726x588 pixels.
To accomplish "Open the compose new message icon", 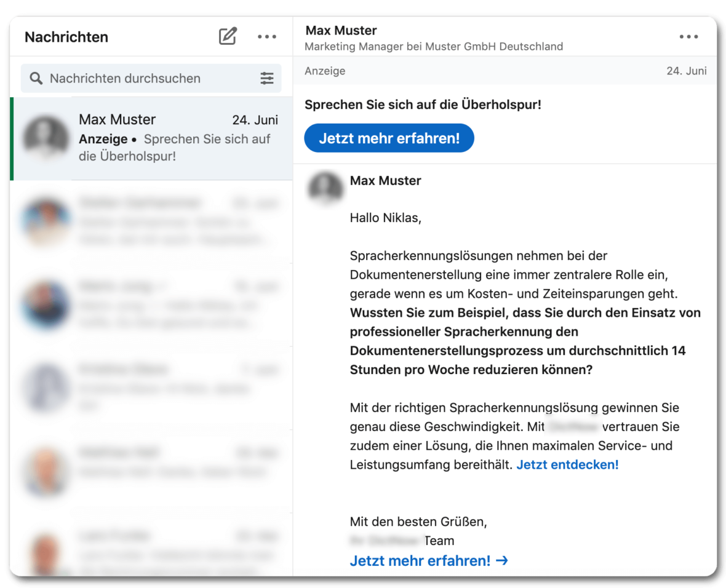I will click(228, 36).
